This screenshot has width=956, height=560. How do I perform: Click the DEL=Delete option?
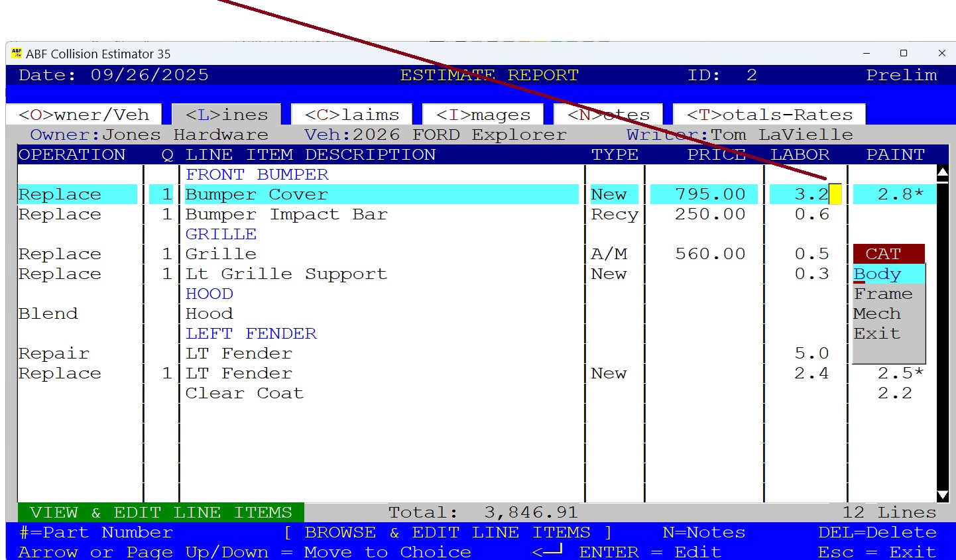(x=876, y=532)
